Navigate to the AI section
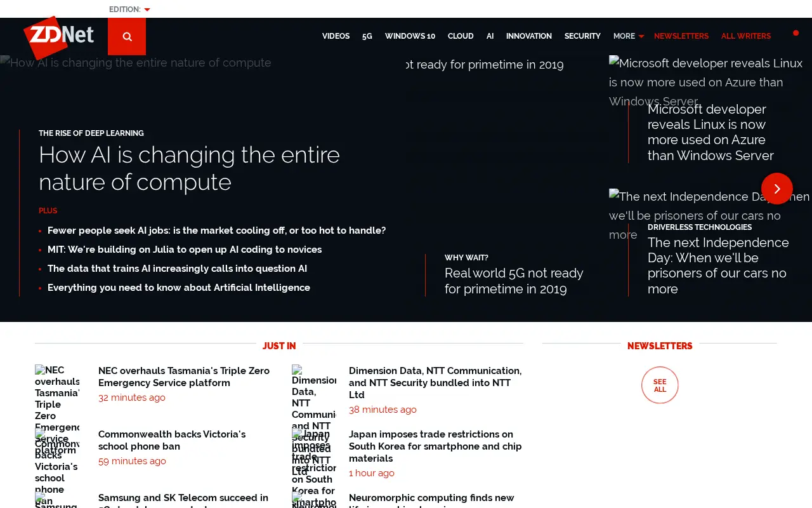812x508 pixels. pos(490,36)
